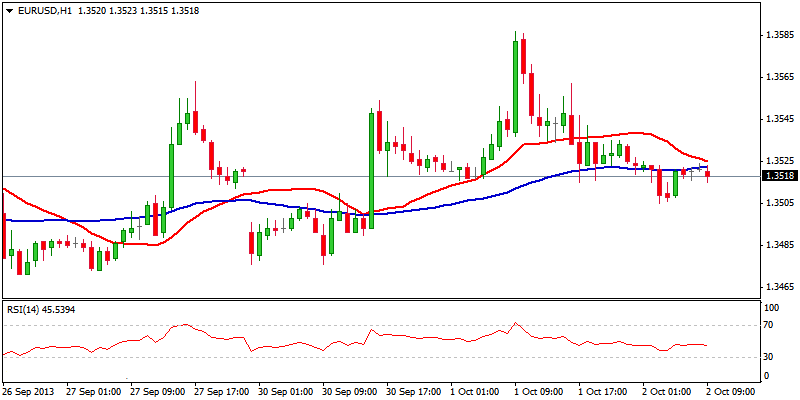800x400 pixels.
Task: Select the 30 Sep 17:00 time label
Action: pos(415,392)
